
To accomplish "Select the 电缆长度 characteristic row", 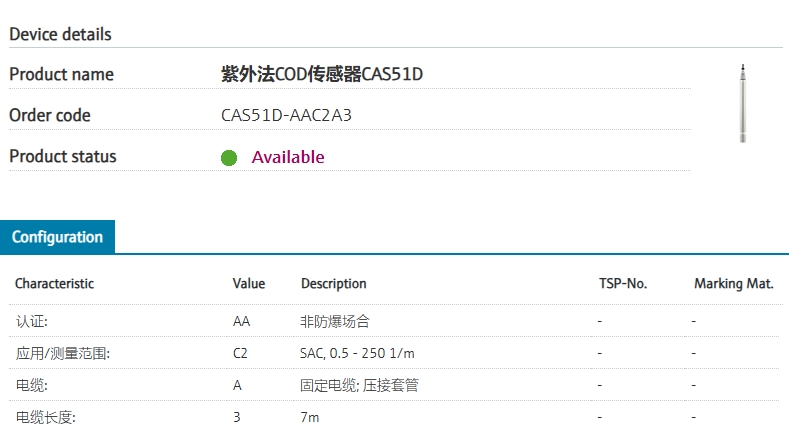I will tap(45, 417).
